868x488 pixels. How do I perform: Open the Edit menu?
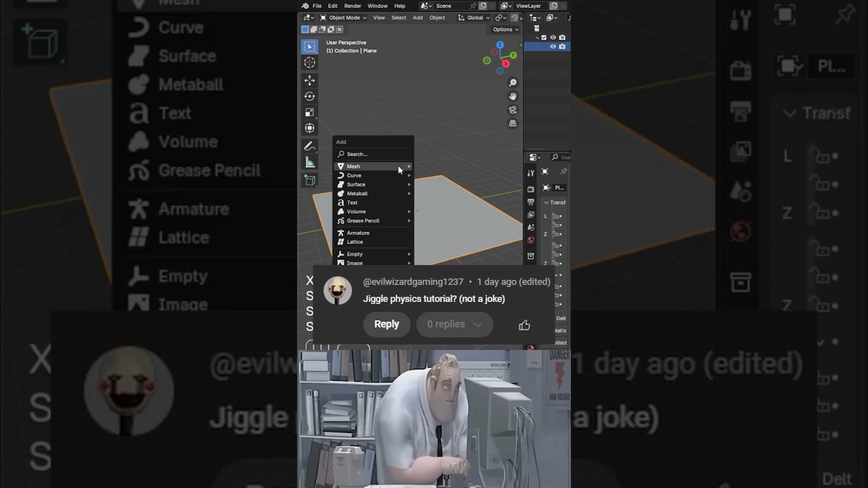tap(333, 6)
